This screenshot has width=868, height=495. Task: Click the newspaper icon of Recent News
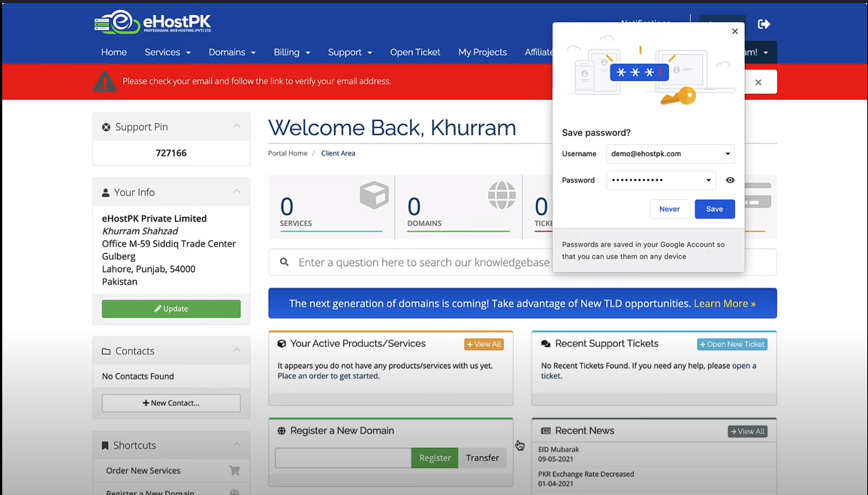click(546, 430)
